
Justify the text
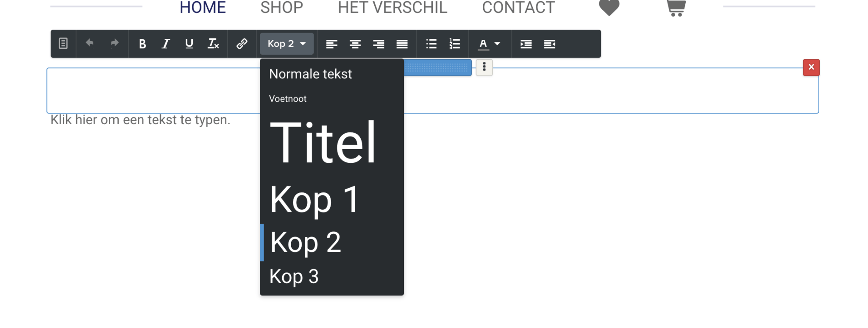coord(402,44)
